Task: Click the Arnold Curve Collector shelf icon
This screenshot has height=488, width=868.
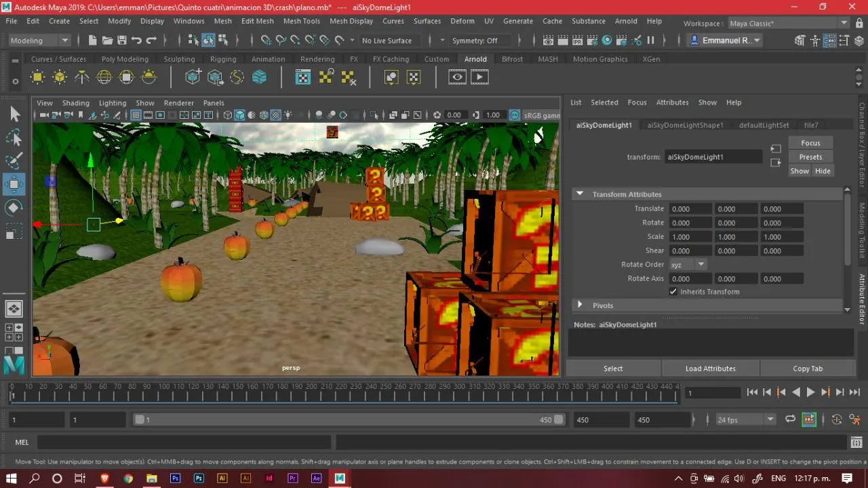Action: (237, 77)
